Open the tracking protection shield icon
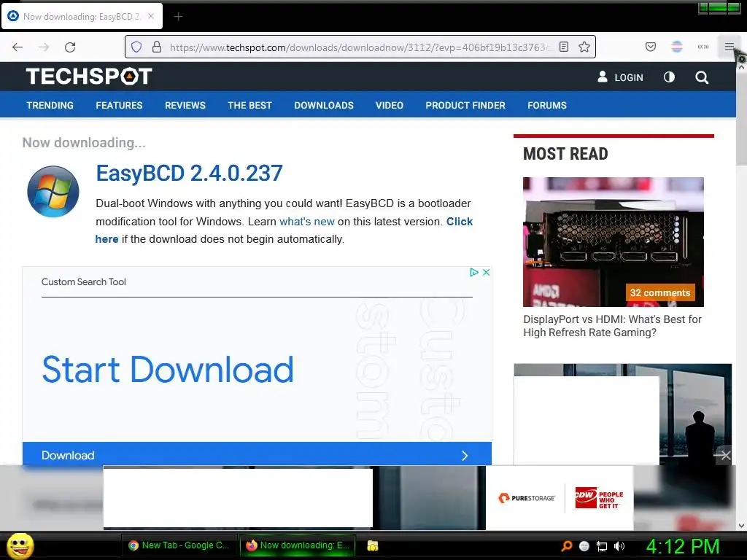 coord(136,47)
